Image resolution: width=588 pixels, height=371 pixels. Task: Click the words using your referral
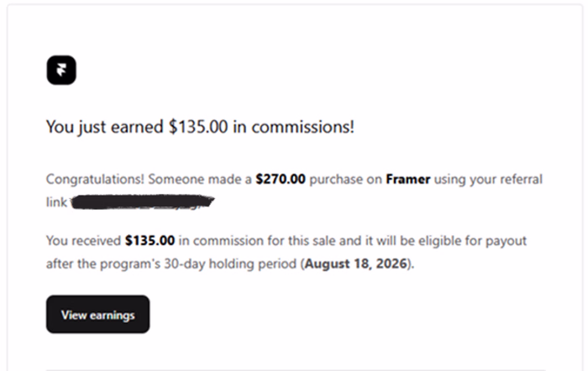tap(488, 179)
